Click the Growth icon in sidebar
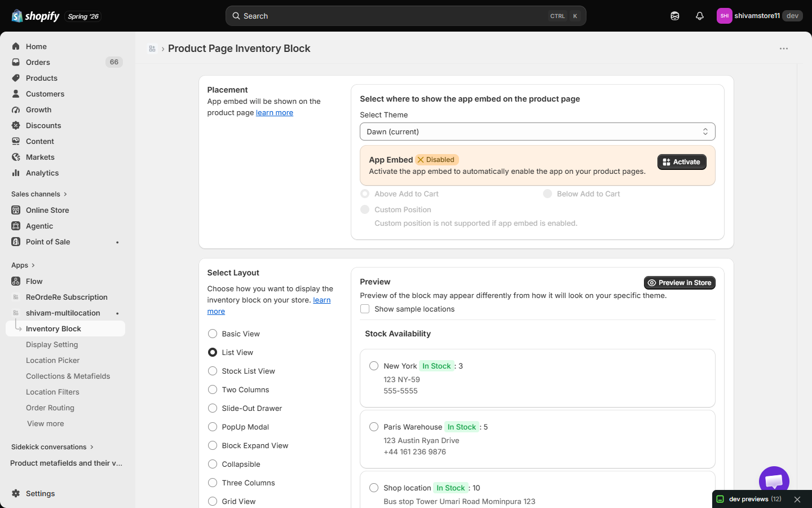Viewport: 812px width, 508px height. coord(16,110)
